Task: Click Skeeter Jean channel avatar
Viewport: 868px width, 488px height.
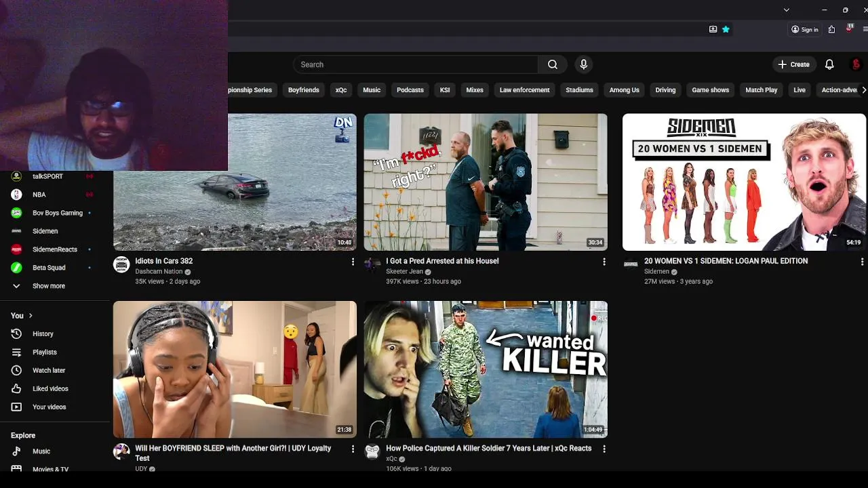Action: pos(372,264)
